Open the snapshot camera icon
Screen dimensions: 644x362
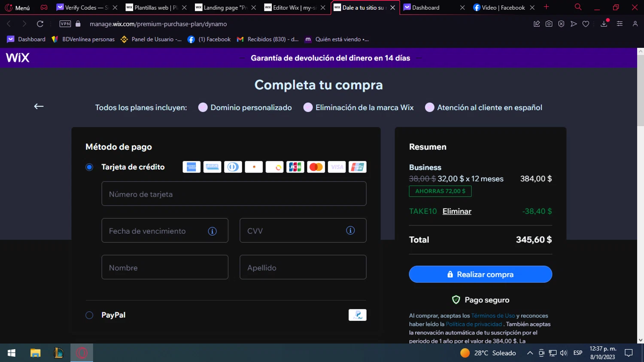(549, 24)
